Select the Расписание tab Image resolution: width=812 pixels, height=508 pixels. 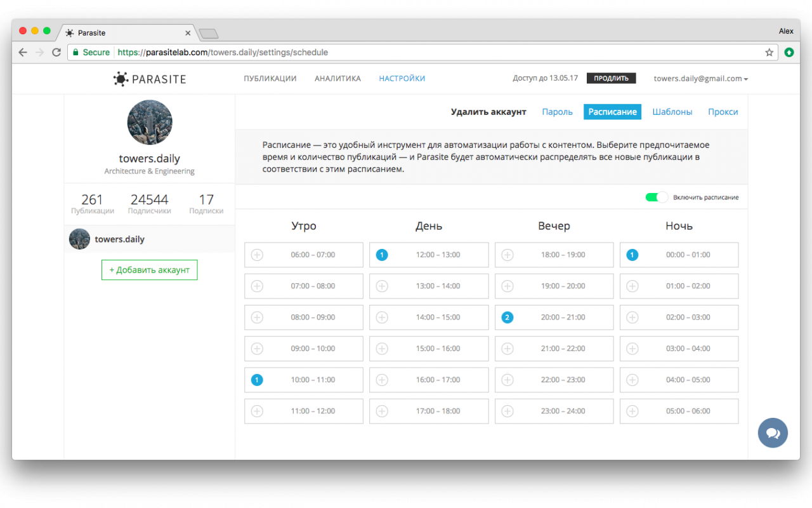pos(612,112)
